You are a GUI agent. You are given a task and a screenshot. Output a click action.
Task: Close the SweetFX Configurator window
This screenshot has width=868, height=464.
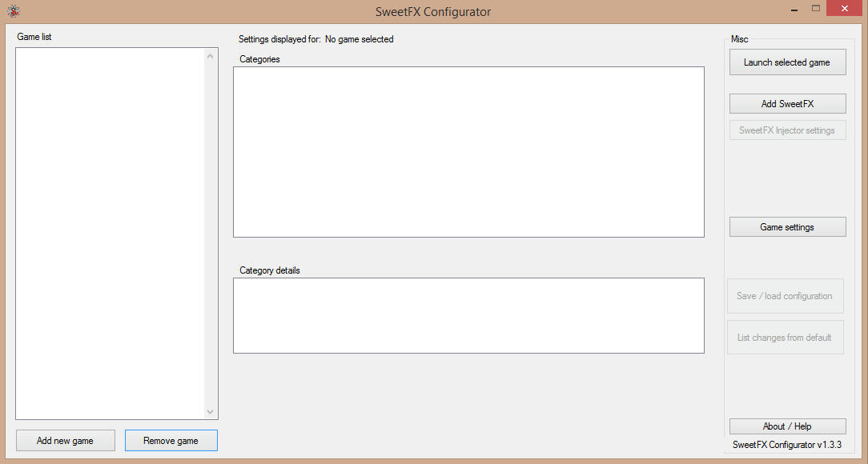pos(845,8)
